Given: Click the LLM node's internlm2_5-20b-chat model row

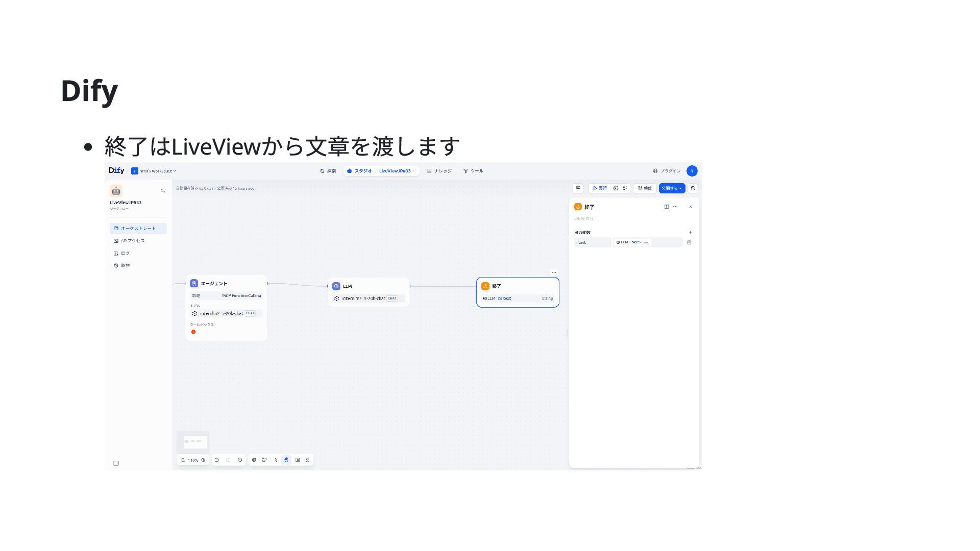Looking at the screenshot, I should pos(369,298).
